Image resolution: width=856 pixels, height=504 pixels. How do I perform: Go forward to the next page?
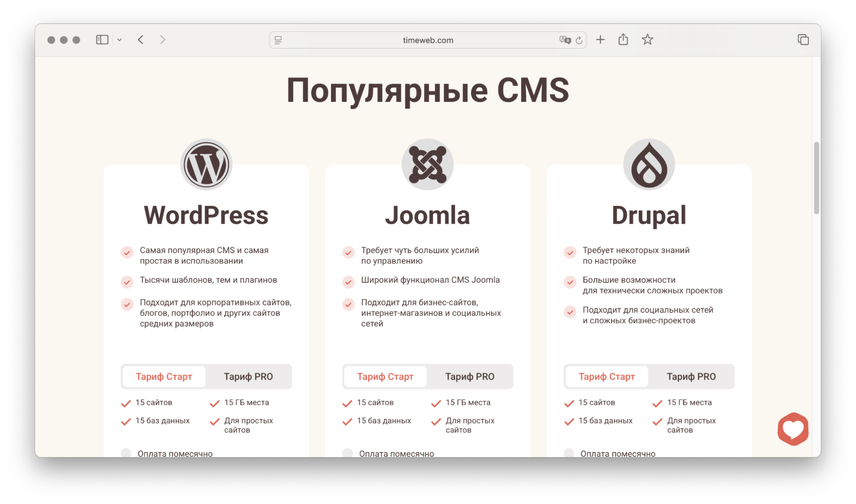(x=163, y=40)
